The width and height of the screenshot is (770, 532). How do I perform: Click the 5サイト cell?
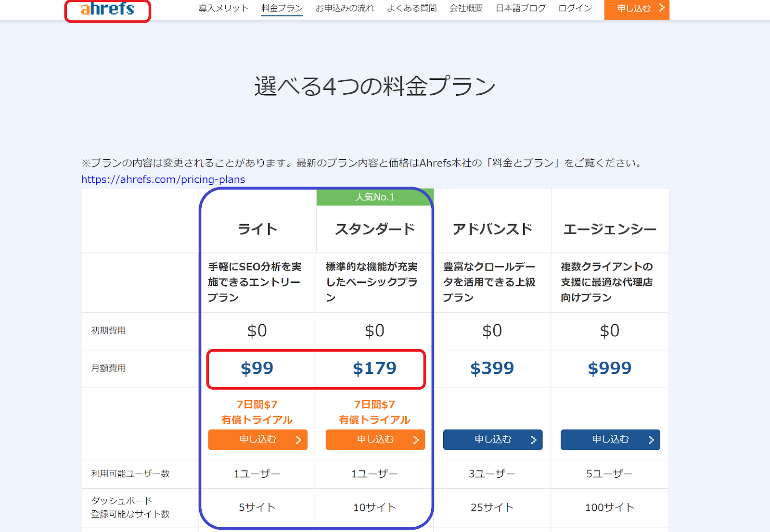[x=257, y=507]
